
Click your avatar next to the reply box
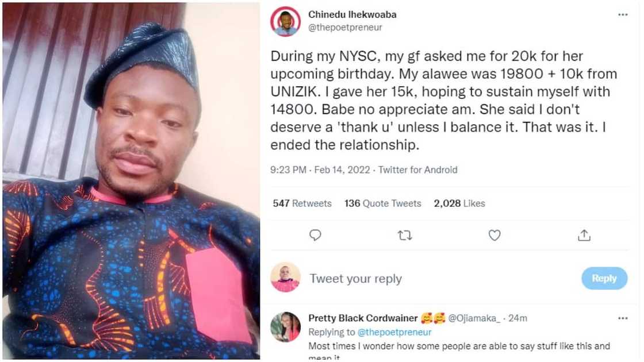coord(285,278)
